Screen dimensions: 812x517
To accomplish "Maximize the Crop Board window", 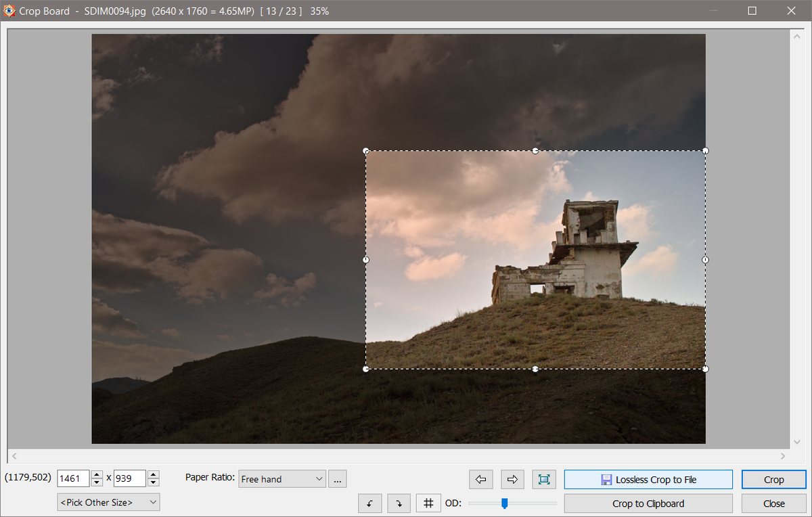I will point(752,11).
